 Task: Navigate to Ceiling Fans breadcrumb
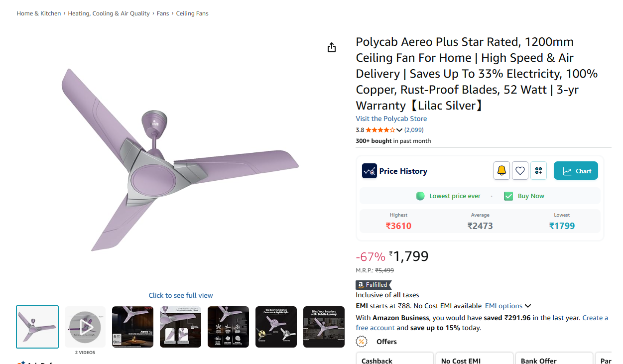click(x=192, y=13)
